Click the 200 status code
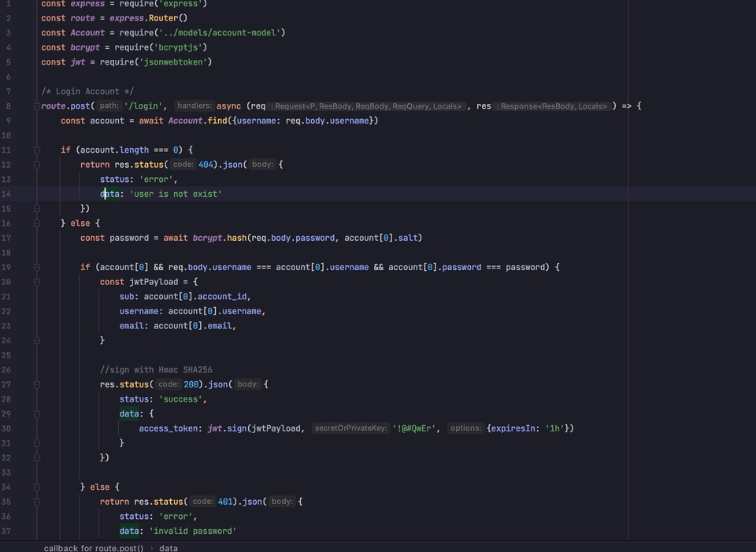This screenshot has height=552, width=756. (191, 384)
